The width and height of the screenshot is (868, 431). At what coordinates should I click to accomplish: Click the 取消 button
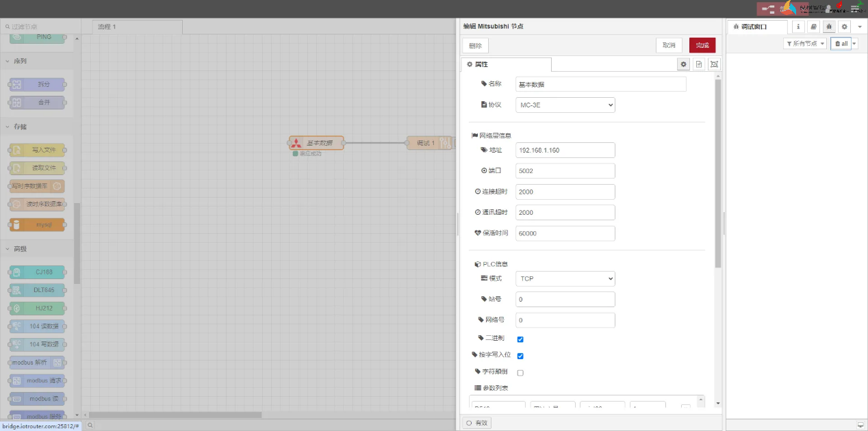669,45
